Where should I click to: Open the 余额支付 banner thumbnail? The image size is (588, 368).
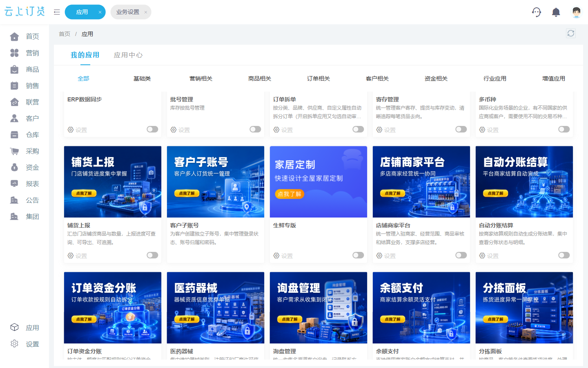421,307
